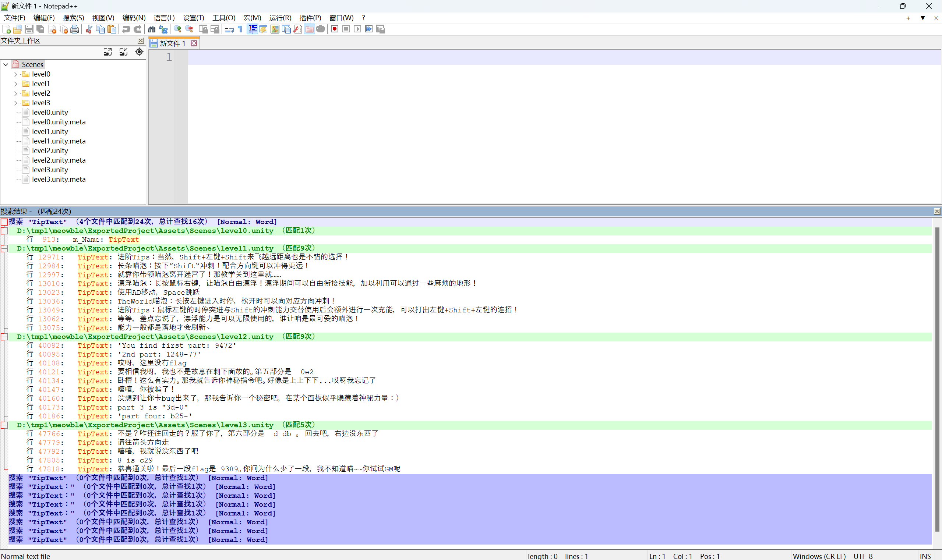
Task: Click search result line 47818
Action: point(470,469)
